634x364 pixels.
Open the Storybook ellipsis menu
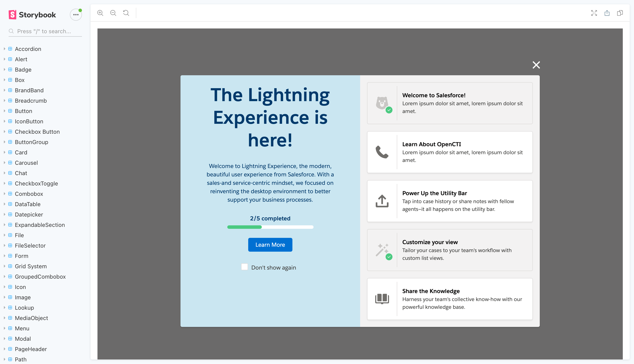click(x=76, y=14)
